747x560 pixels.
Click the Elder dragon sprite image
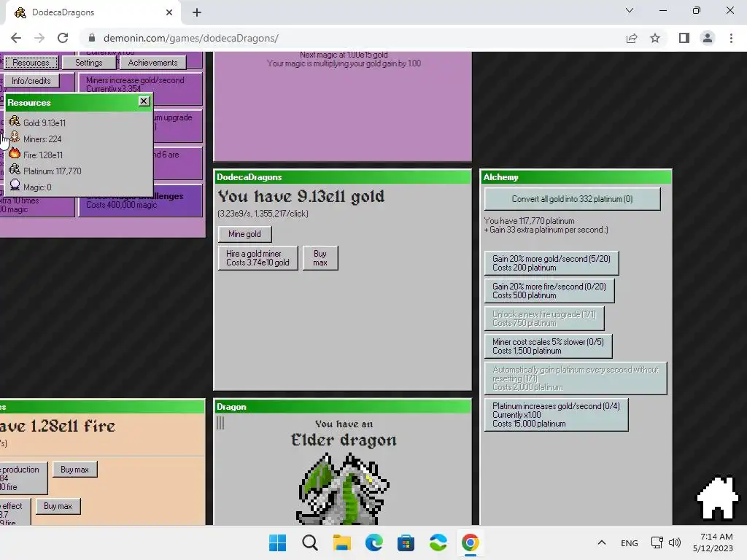[x=343, y=489]
